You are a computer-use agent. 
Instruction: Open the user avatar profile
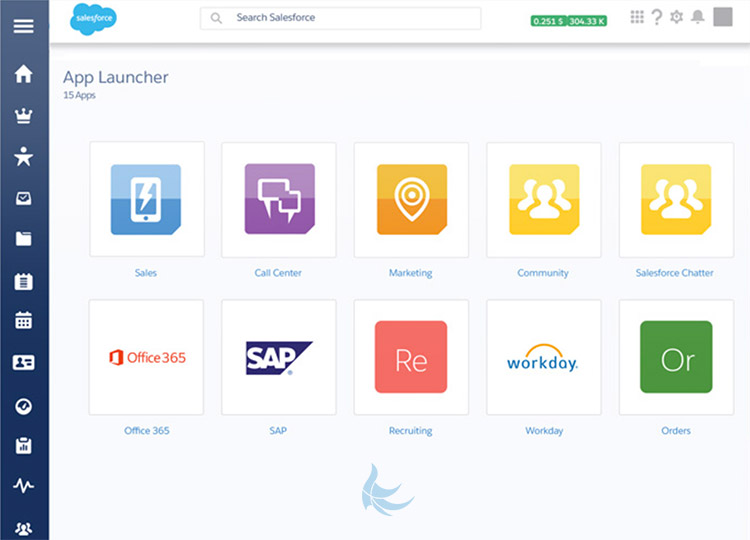coord(723,17)
